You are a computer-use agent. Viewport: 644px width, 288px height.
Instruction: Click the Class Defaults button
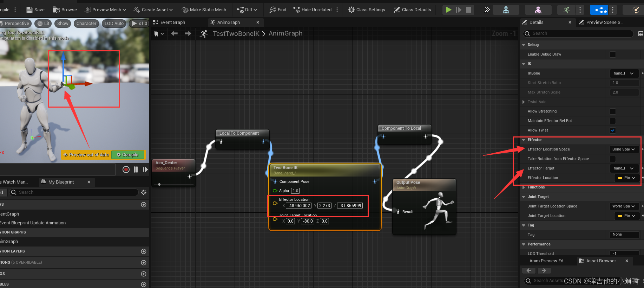pyautogui.click(x=412, y=10)
